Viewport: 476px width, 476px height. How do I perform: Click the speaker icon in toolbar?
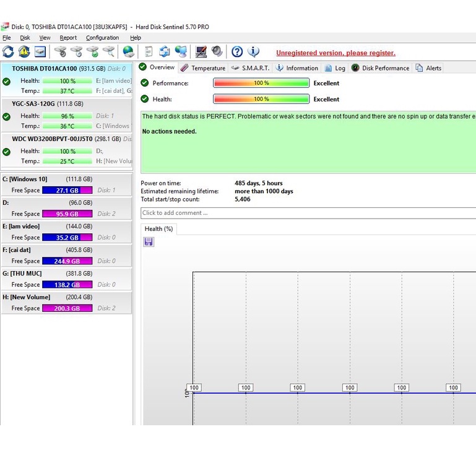coord(217,51)
